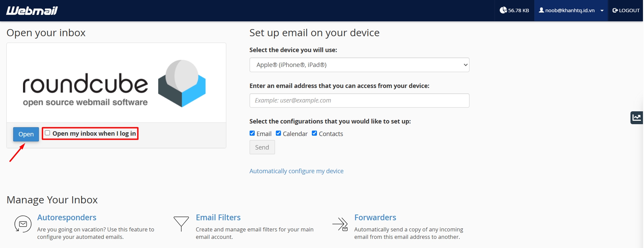This screenshot has height=248, width=644.
Task: Toggle the Contacts configuration checkbox
Action: point(314,133)
